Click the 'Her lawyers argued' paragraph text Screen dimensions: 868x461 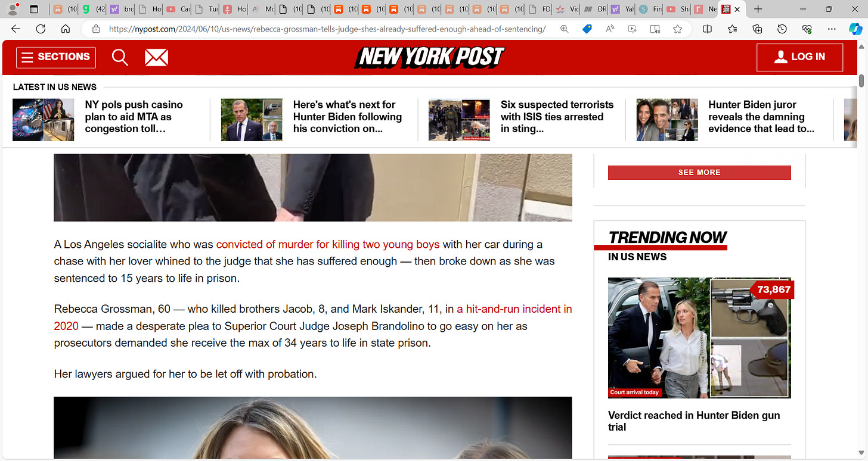185,374
